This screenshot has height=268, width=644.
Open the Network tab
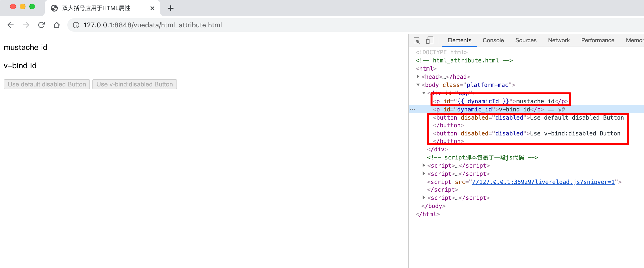[x=559, y=40]
